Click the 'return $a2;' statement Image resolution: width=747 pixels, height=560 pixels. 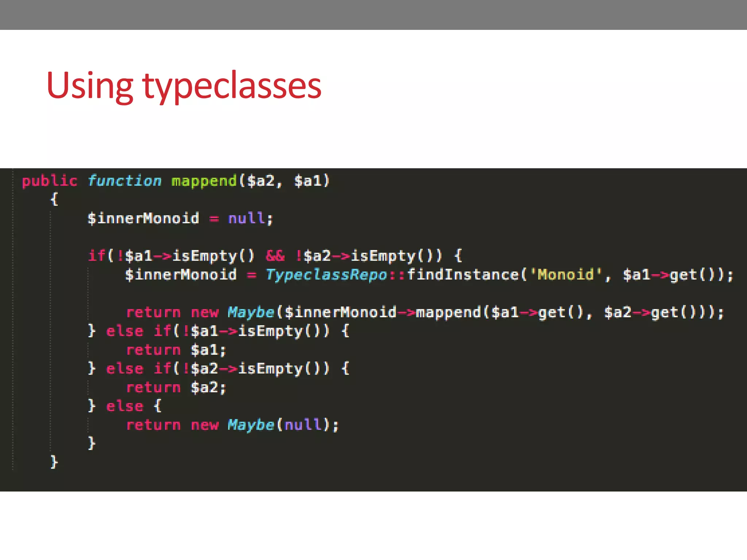[177, 388]
